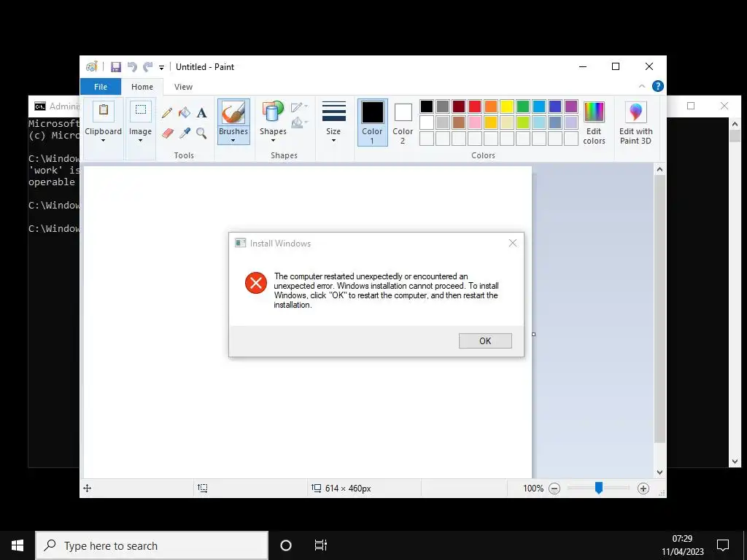747x560 pixels.
Task: Click the Redo arrow in title bar
Action: tap(148, 67)
